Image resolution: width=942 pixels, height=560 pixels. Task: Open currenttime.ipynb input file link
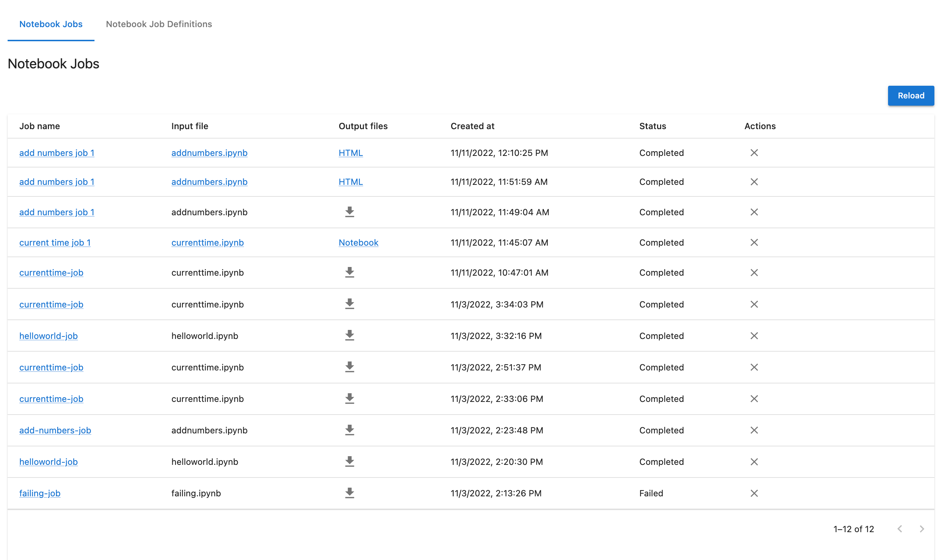point(207,243)
